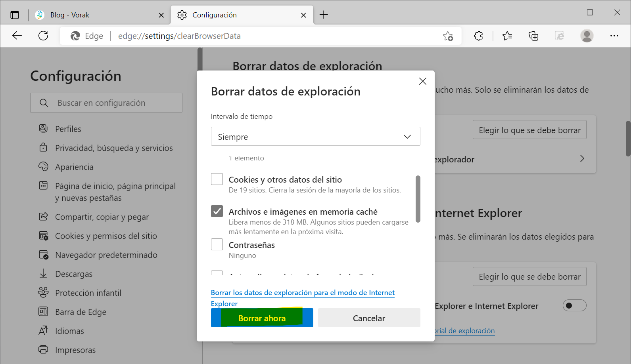Viewport: 631px width, 364px height.
Task: Open Cookies y permisos del sitio
Action: (x=106, y=236)
